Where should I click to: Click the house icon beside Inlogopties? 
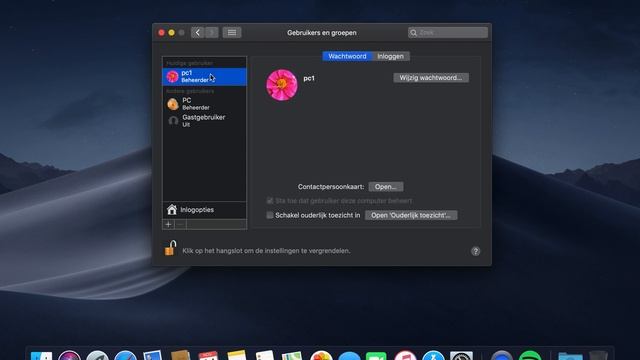(x=172, y=210)
